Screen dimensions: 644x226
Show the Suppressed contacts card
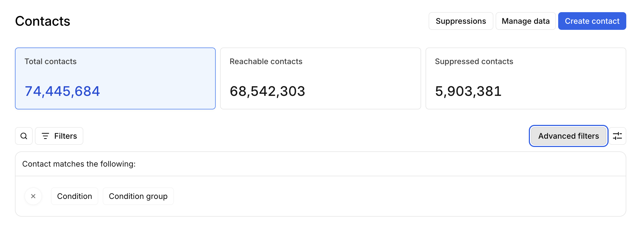pos(525,78)
